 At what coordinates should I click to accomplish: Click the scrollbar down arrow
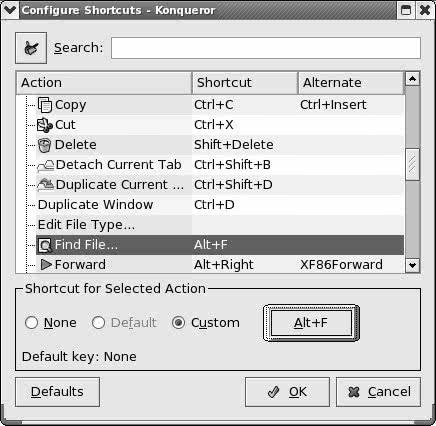(x=413, y=266)
